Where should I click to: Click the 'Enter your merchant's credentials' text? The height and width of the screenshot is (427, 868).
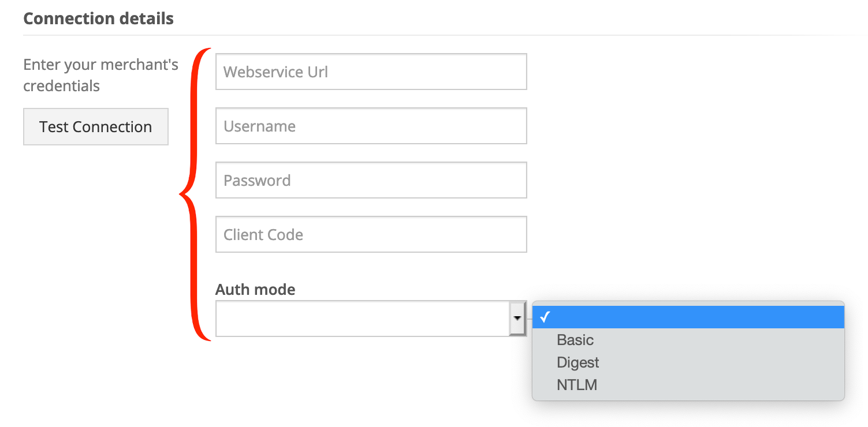point(101,76)
